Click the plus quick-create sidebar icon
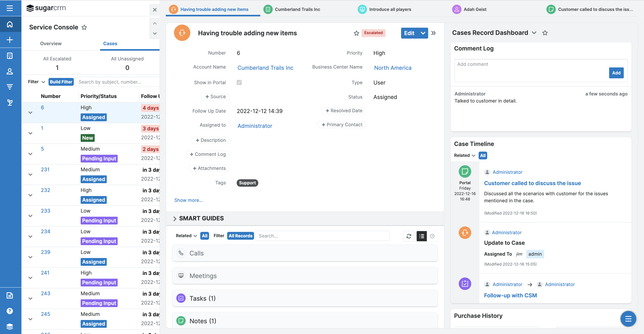Screen dimensions: 644x334 [10, 40]
